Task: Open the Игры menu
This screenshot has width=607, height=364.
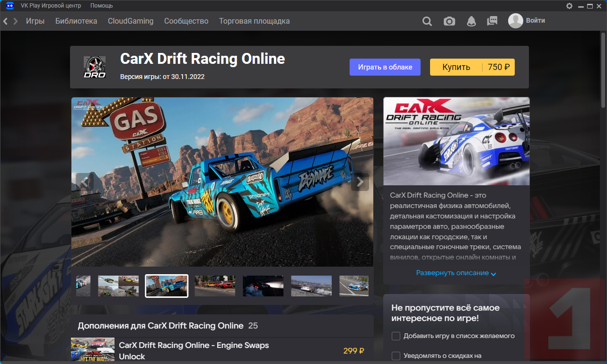Action: coord(35,21)
